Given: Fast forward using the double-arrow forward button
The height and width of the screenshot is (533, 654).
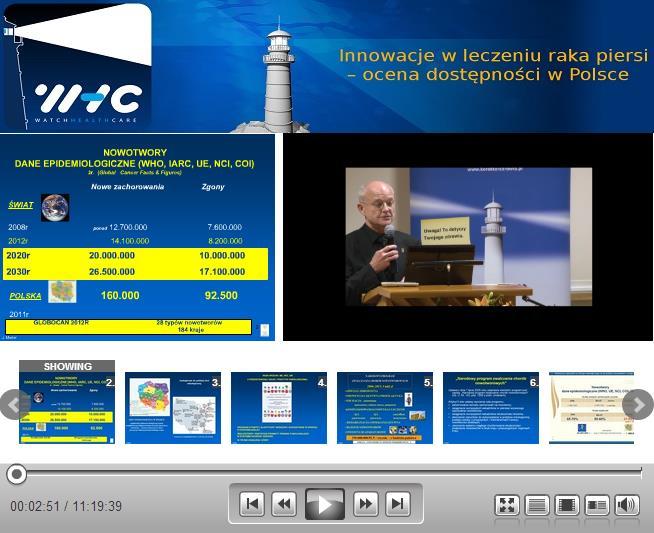Looking at the screenshot, I should tap(366, 504).
